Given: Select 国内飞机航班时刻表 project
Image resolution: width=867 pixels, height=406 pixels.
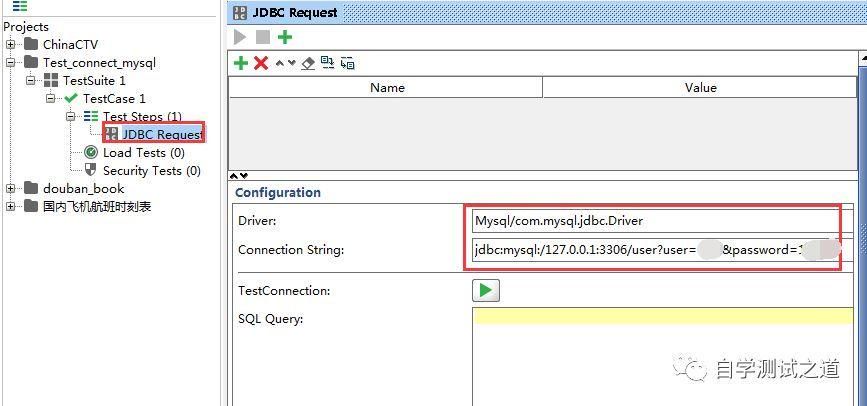Looking at the screenshot, I should (x=97, y=207).
